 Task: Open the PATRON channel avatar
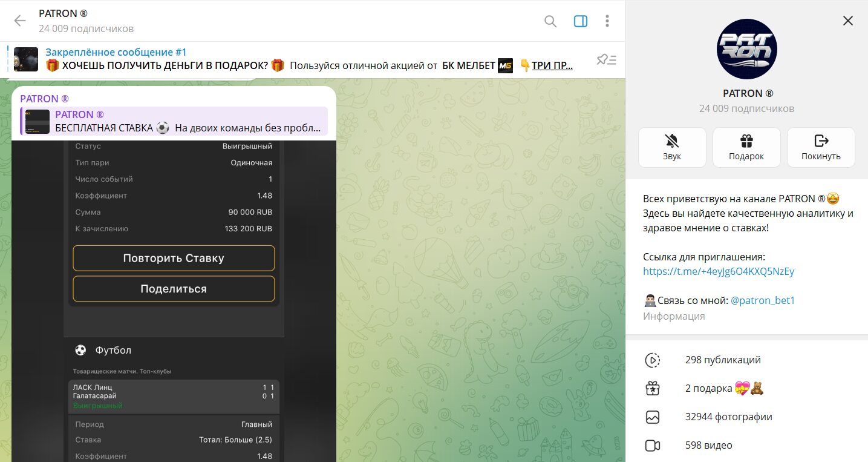click(x=747, y=49)
